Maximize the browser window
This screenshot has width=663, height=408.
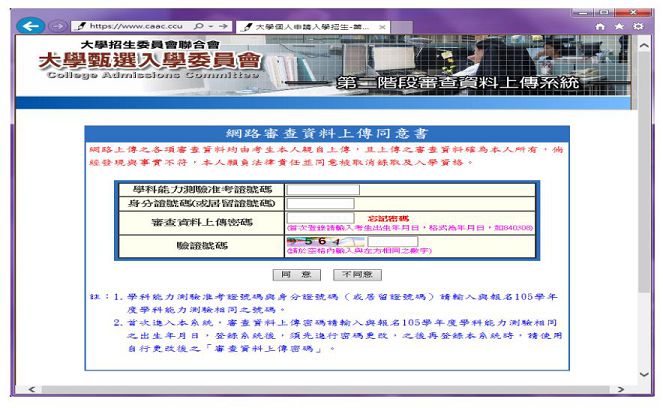[x=604, y=13]
